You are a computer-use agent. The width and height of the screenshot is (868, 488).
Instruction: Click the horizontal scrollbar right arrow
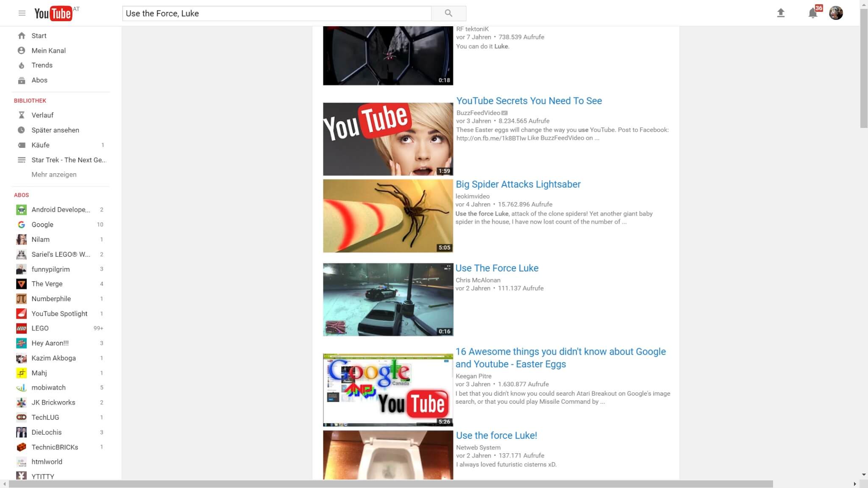[854, 484]
